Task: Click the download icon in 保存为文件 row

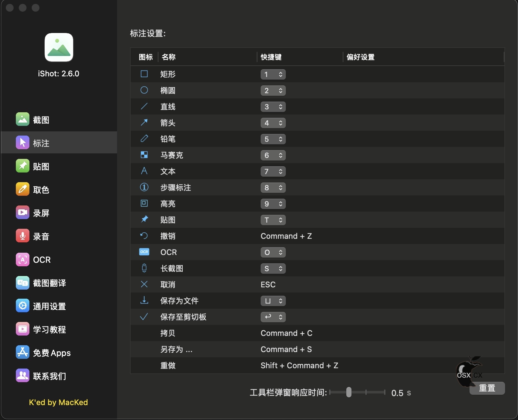Action: coord(144,301)
